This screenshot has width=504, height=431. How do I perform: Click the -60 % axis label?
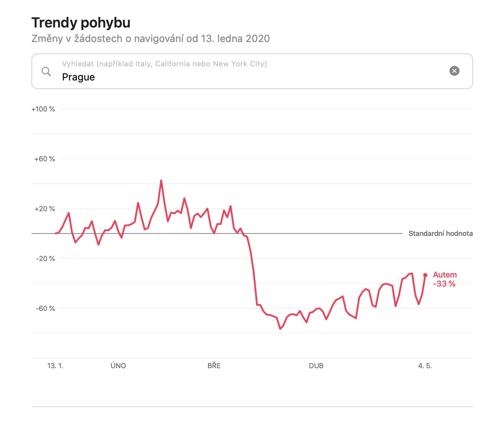click(x=45, y=309)
